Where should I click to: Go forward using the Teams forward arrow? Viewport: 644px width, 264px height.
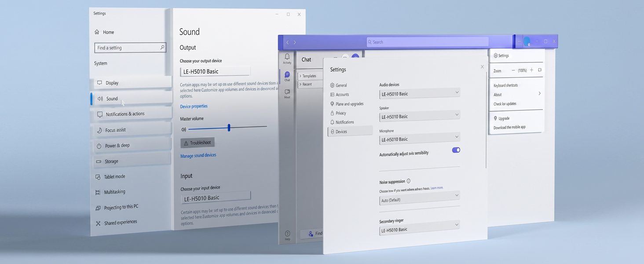(295, 43)
